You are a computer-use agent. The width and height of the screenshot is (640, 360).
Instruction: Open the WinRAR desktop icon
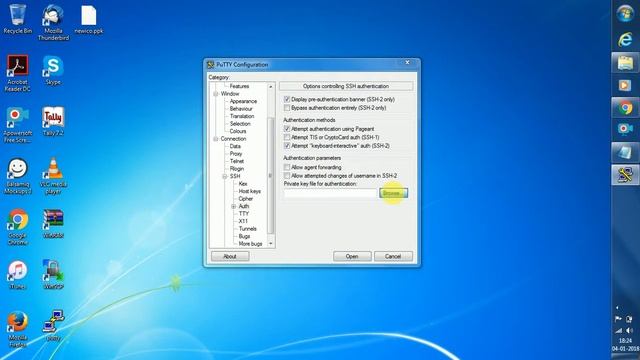point(53,224)
